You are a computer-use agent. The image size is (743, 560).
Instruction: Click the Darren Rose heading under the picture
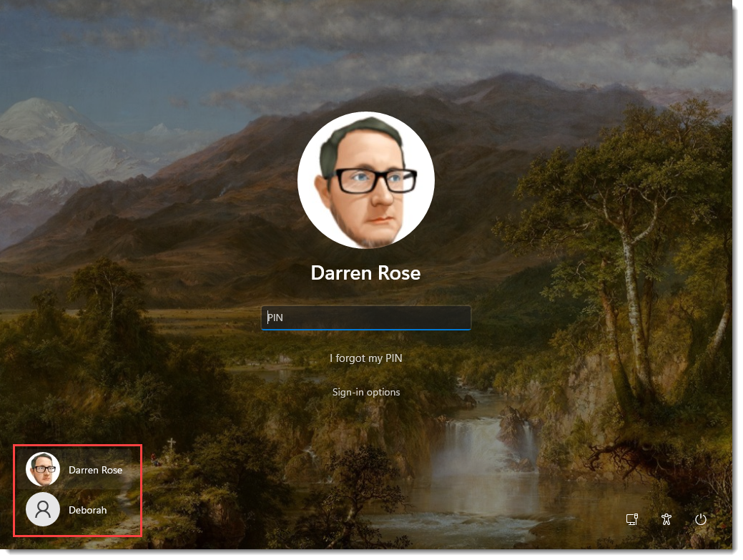pos(365,273)
